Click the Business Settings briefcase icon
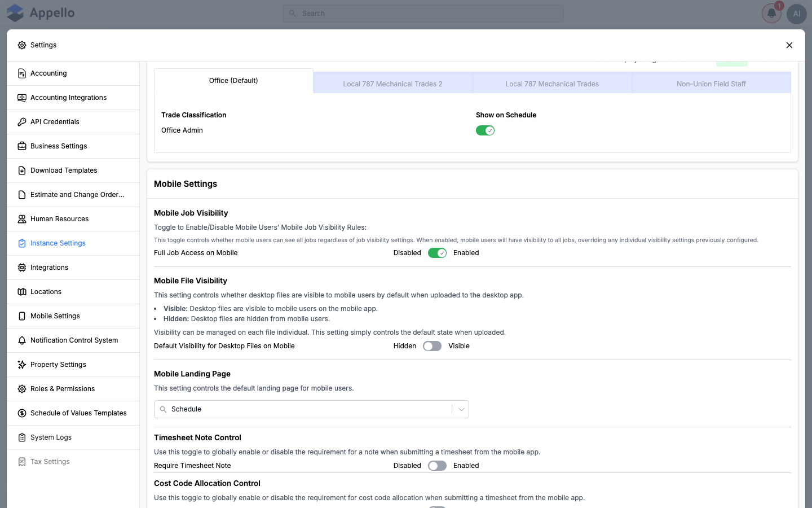Image resolution: width=812 pixels, height=508 pixels. tap(22, 146)
